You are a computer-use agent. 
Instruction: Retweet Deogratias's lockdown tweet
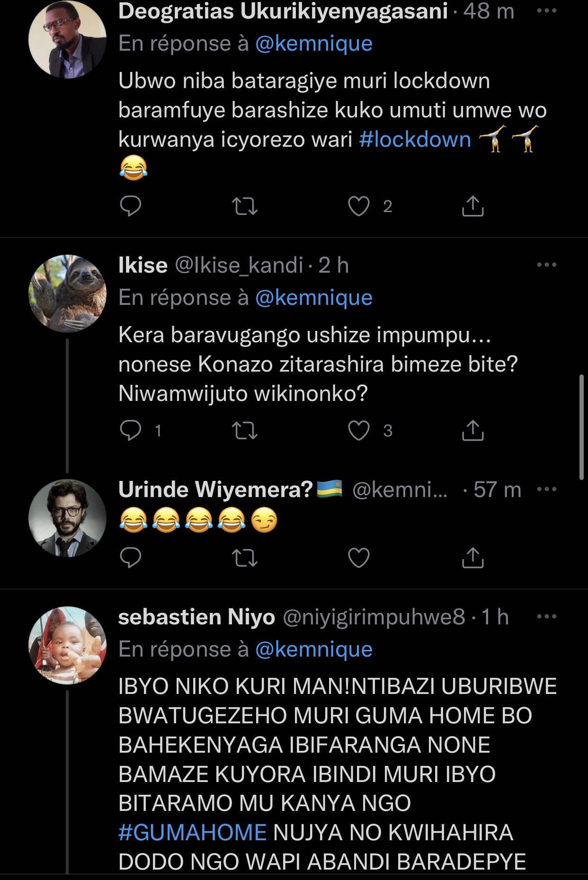point(245,206)
